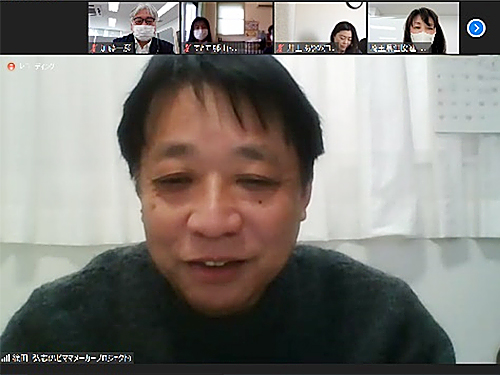Image resolution: width=500 pixels, height=375 pixels.
Task: Click the black bar below main video
Action: tap(250, 370)
